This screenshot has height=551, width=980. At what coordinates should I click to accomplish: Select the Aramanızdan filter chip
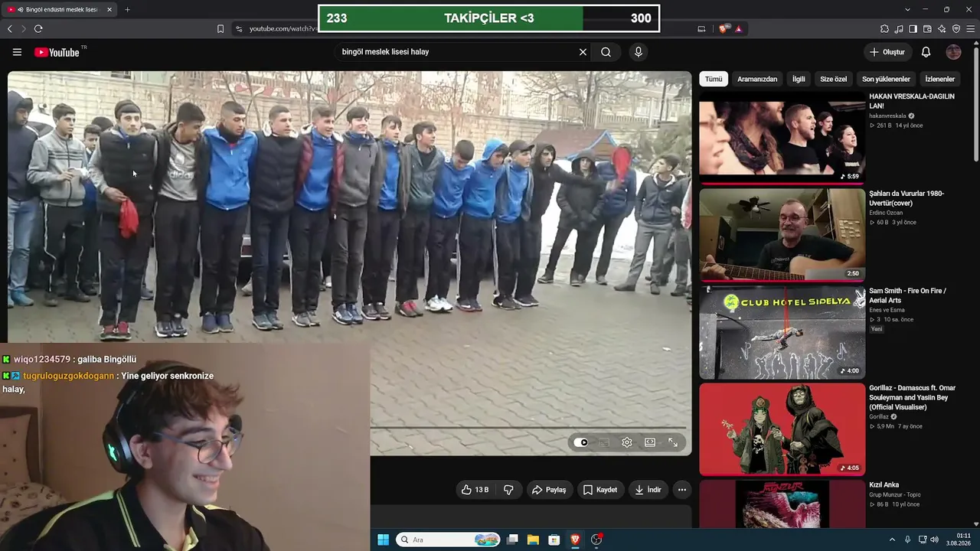[x=757, y=79]
